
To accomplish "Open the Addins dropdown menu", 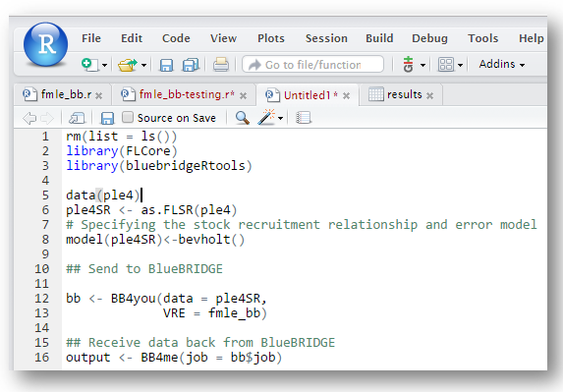I will [502, 64].
